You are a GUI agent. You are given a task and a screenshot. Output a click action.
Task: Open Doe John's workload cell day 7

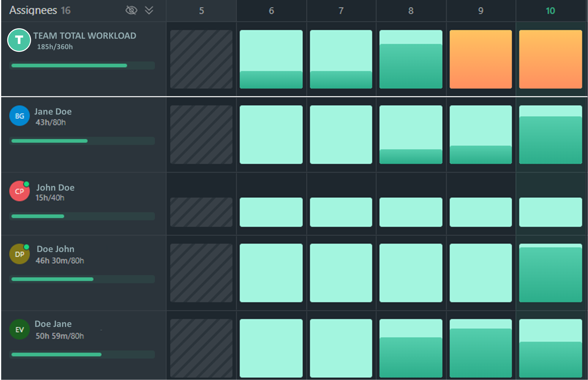point(341,273)
